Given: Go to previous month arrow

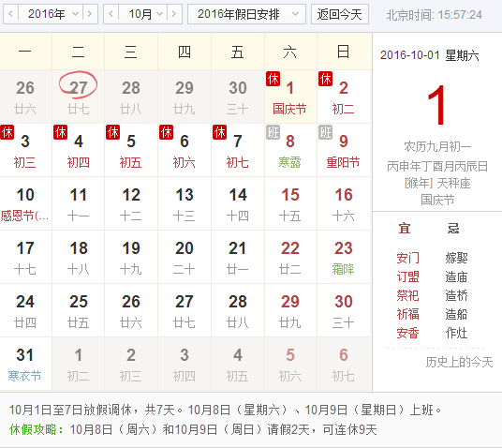Looking at the screenshot, I should (111, 14).
